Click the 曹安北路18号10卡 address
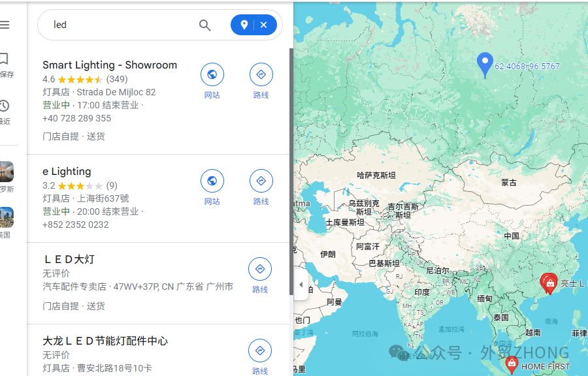The image size is (588, 376). pyautogui.click(x=114, y=368)
